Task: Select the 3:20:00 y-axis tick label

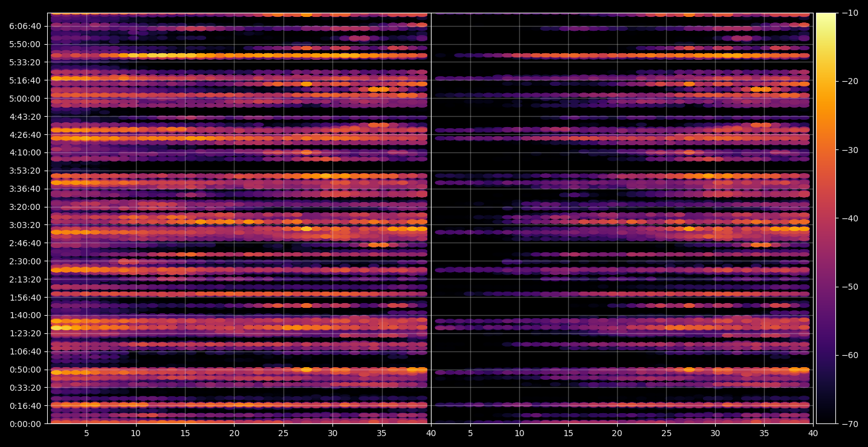Action: [25, 207]
